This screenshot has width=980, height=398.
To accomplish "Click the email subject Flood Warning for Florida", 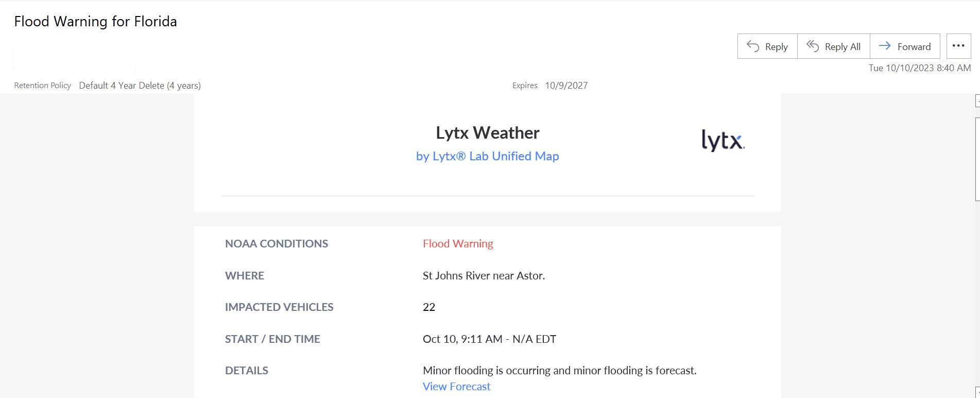I will click(x=95, y=22).
